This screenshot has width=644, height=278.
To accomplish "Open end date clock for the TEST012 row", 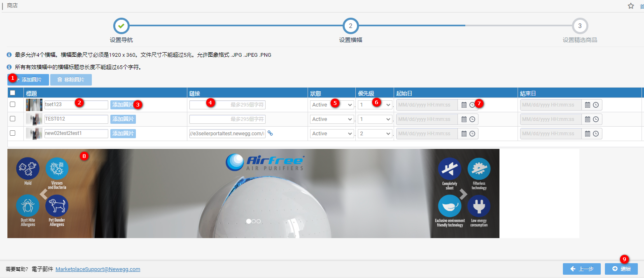I will [x=596, y=119].
